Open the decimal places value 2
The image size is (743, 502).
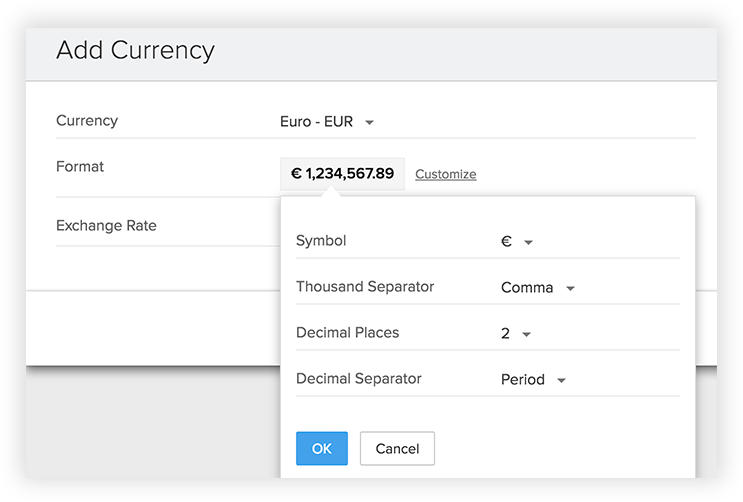(505, 334)
